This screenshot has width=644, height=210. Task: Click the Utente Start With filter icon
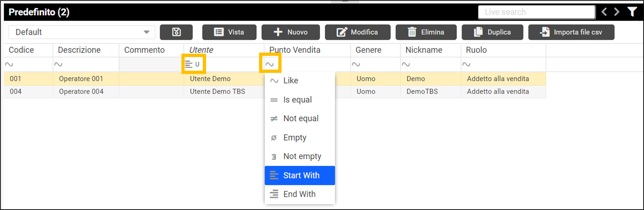pos(189,64)
